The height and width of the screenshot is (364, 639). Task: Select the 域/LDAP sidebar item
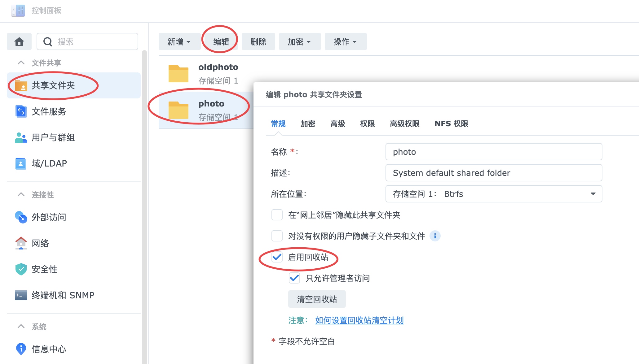pos(74,163)
